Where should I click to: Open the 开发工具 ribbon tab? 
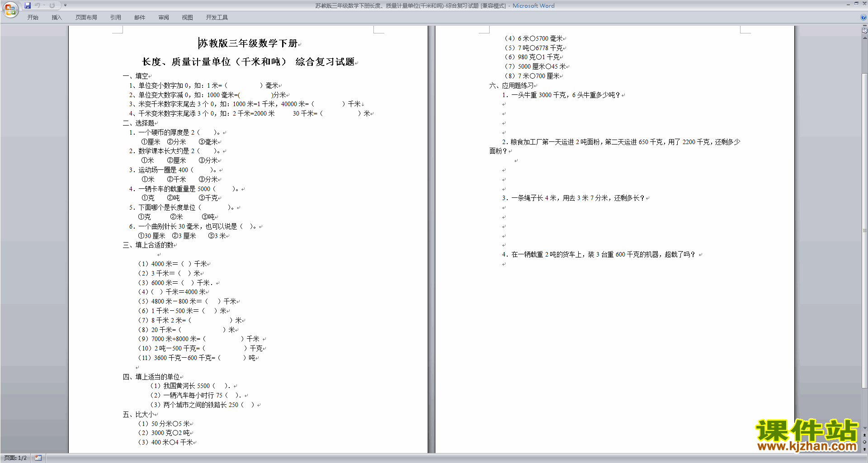point(217,17)
